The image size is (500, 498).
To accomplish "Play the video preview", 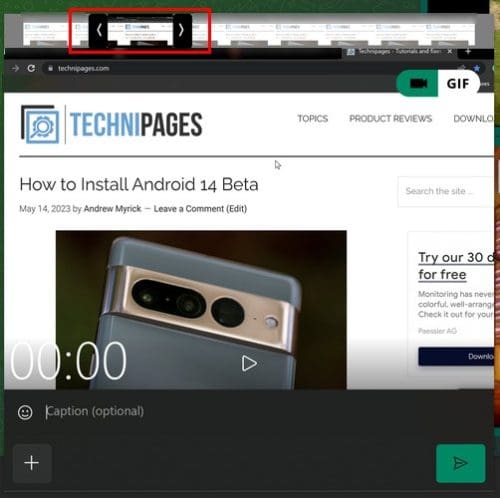I will pyautogui.click(x=249, y=363).
